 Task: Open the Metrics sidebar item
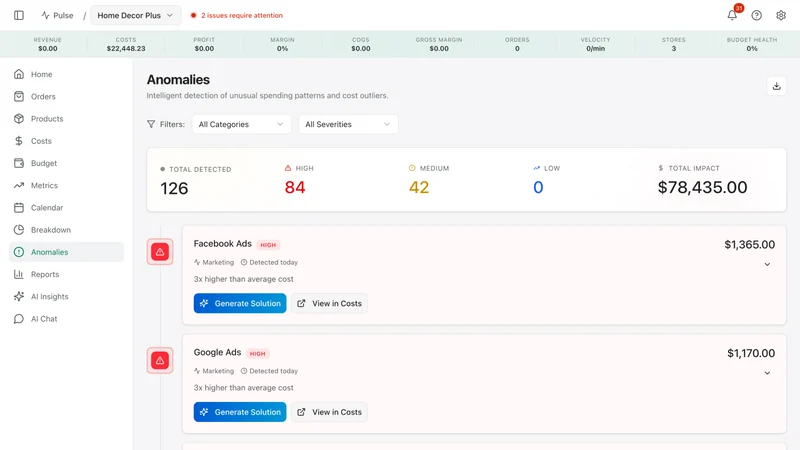pos(66,185)
